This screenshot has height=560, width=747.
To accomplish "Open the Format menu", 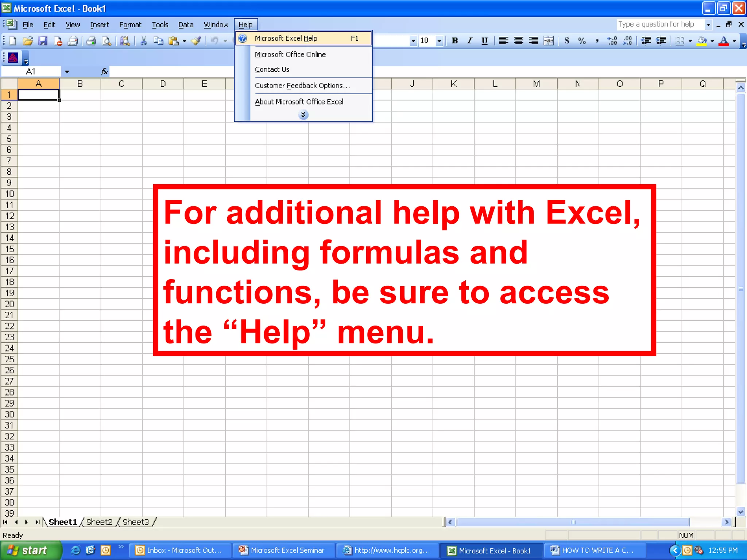I will pos(130,24).
